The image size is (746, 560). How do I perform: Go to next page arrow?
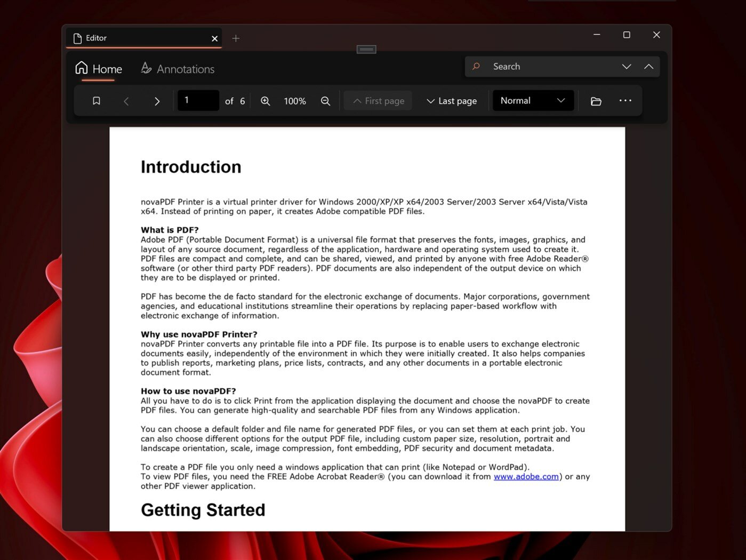(157, 101)
